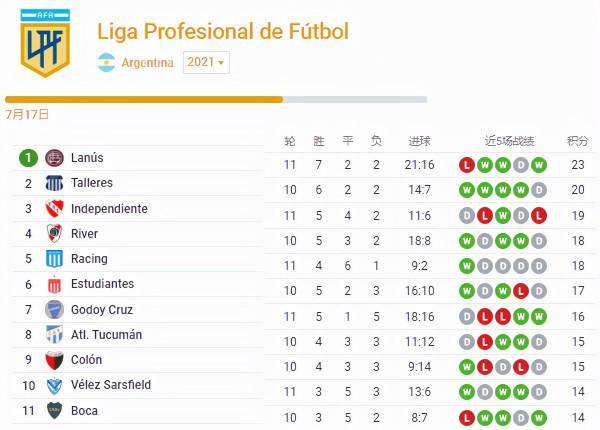Open the Argentina country link
Viewport: 600px width, 430px height.
(x=147, y=63)
